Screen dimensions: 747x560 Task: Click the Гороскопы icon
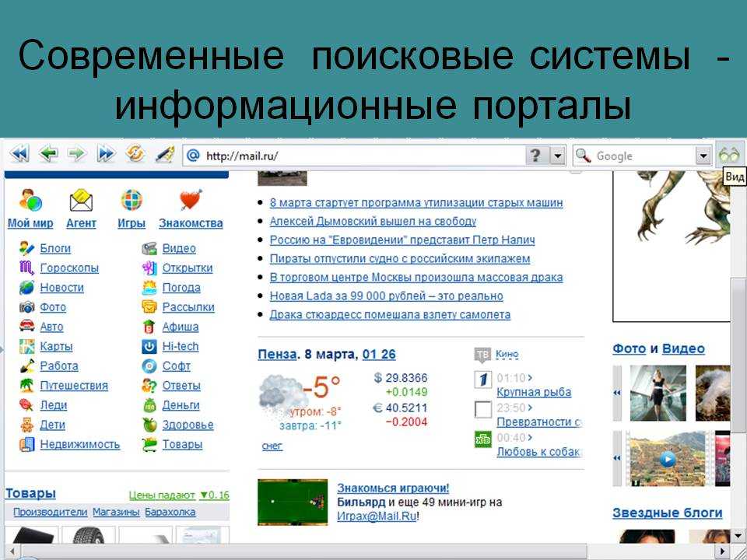pyautogui.click(x=26, y=268)
